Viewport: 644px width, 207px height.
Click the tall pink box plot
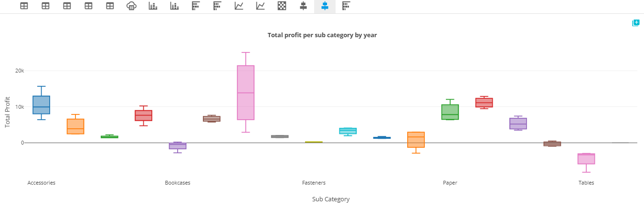[245, 93]
